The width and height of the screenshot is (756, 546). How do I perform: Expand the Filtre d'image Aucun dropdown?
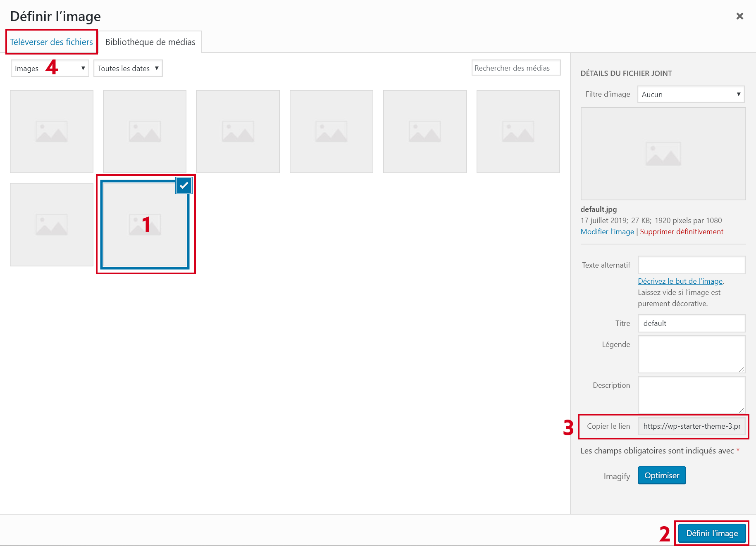coord(690,95)
